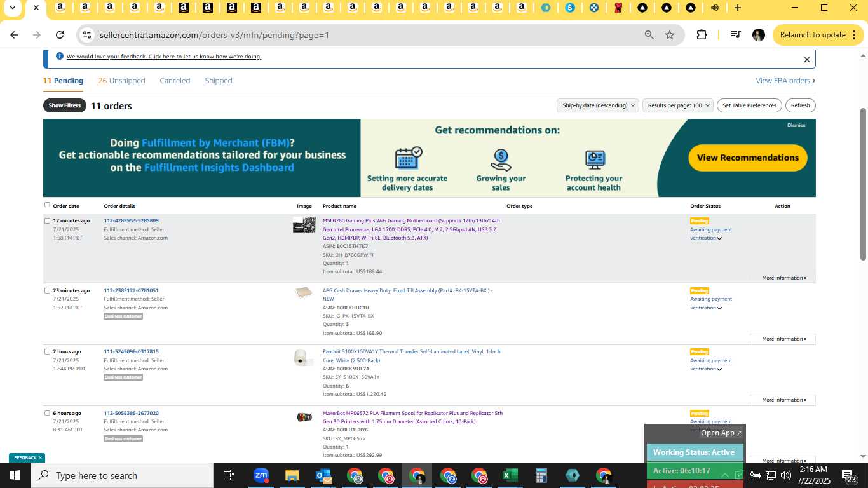The height and width of the screenshot is (488, 868).
Task: Expand More information for MSI motherboard order
Action: click(784, 278)
